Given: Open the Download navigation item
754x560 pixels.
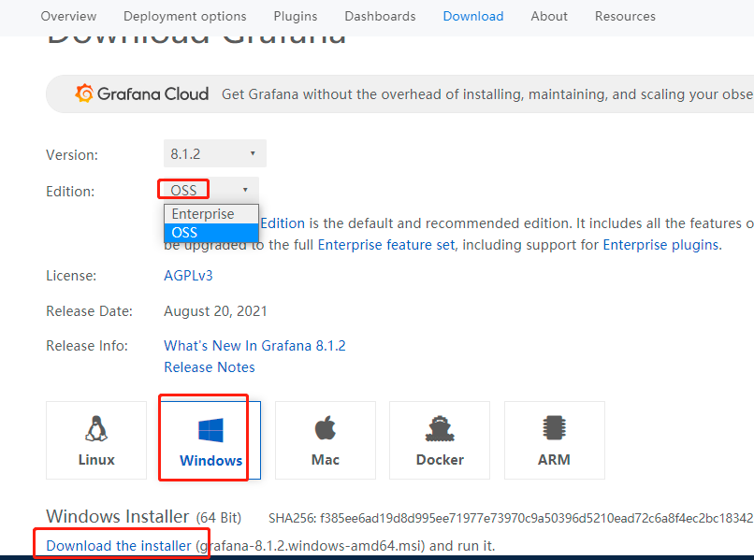Looking at the screenshot, I should (473, 16).
